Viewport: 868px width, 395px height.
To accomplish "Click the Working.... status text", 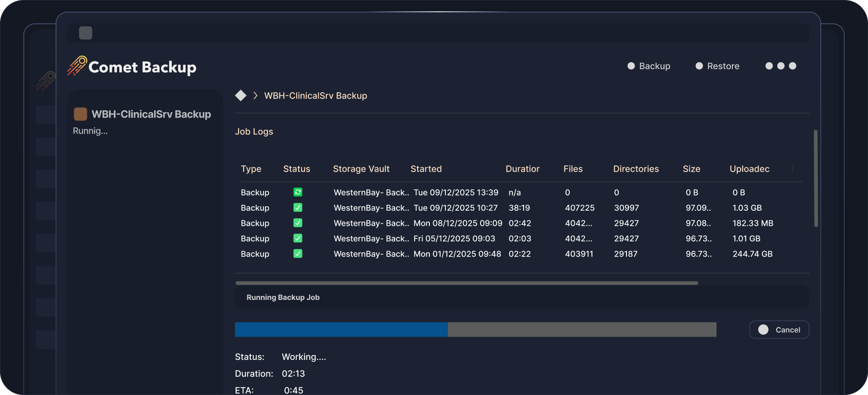I will [303, 357].
